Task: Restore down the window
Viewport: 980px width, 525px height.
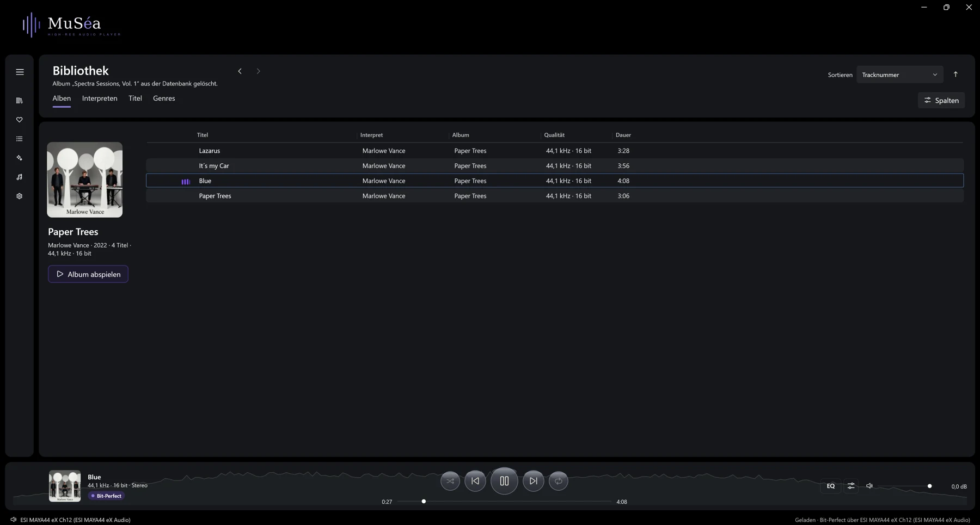Action: 946,7
